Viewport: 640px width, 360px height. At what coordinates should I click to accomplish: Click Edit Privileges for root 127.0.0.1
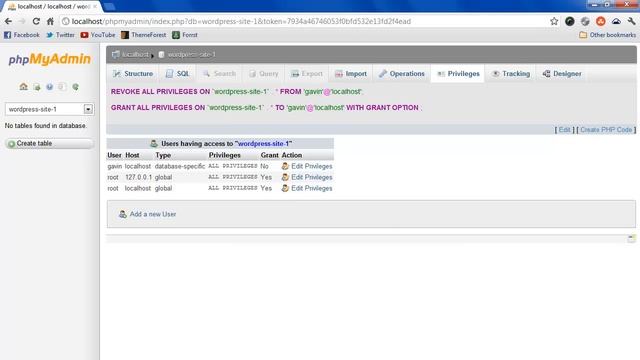[x=312, y=177]
